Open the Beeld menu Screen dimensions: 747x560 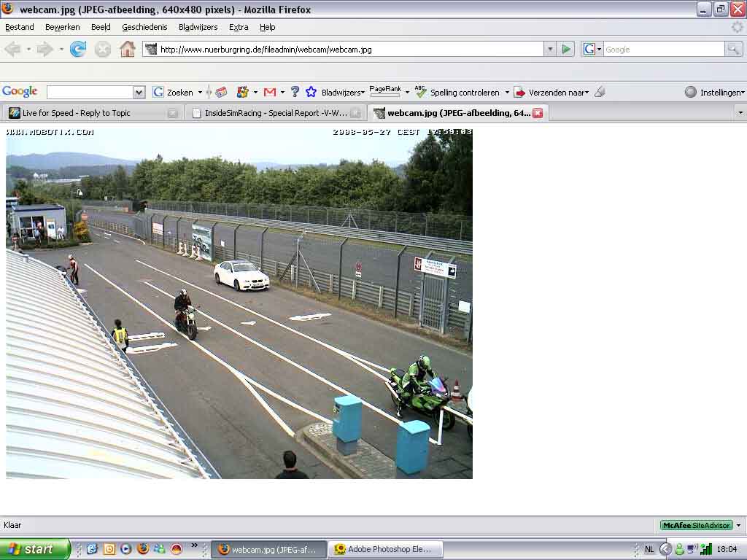click(x=101, y=27)
